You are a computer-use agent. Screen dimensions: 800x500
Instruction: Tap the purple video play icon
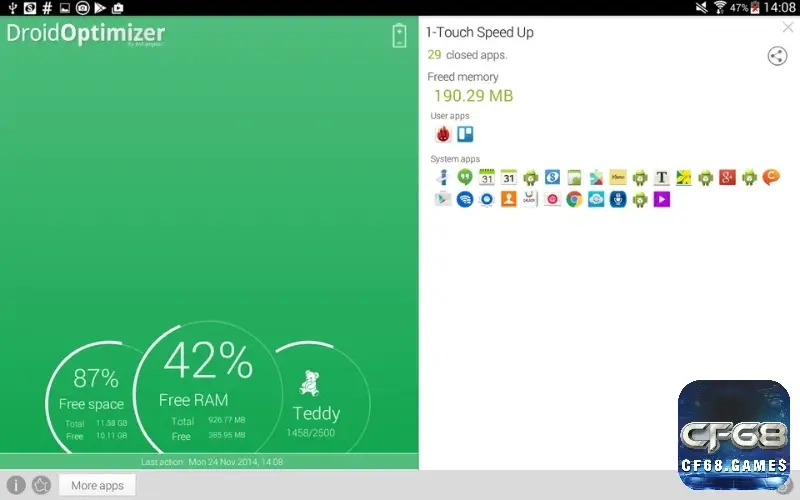tap(661, 199)
